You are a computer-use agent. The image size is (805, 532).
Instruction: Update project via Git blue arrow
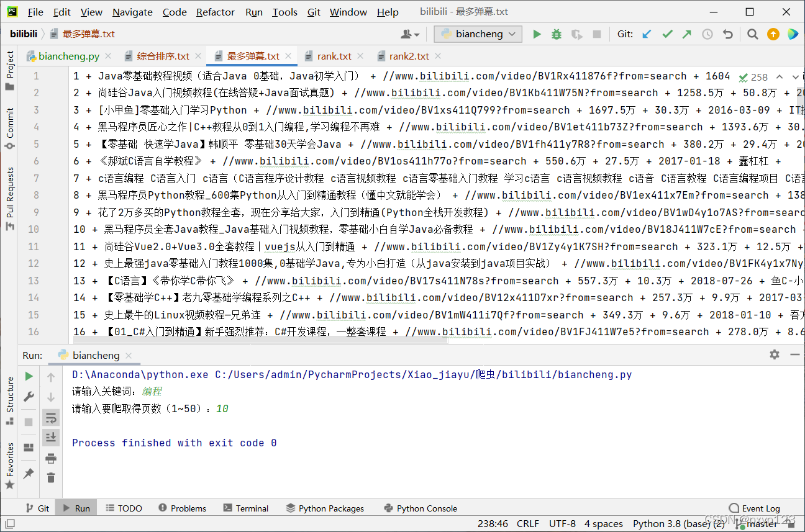pos(647,34)
